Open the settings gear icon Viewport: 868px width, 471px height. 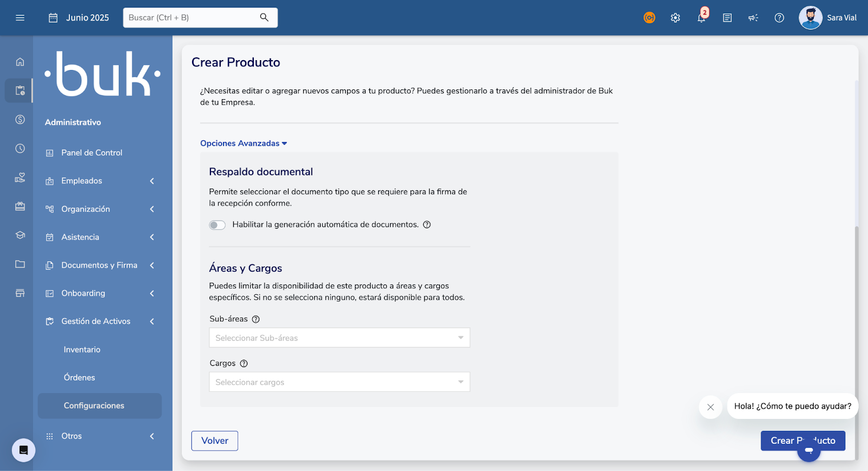[x=675, y=18]
